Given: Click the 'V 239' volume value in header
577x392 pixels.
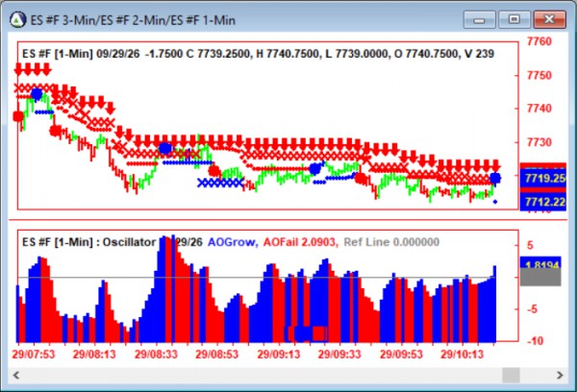Looking at the screenshot, I should coord(479,54).
